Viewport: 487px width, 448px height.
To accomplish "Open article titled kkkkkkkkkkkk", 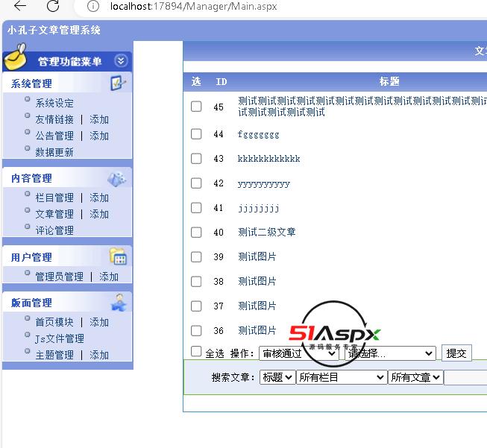I will [269, 159].
